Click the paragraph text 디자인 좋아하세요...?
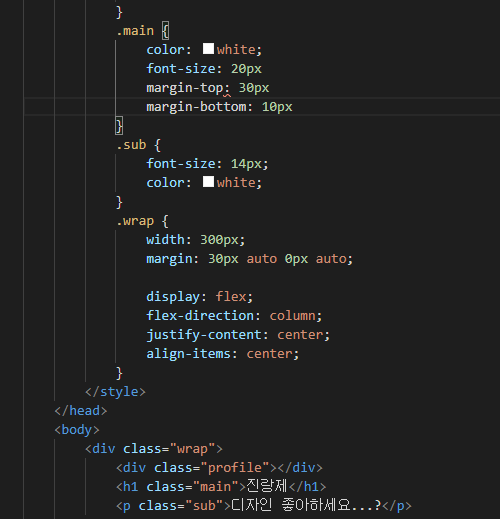 pyautogui.click(x=306, y=505)
